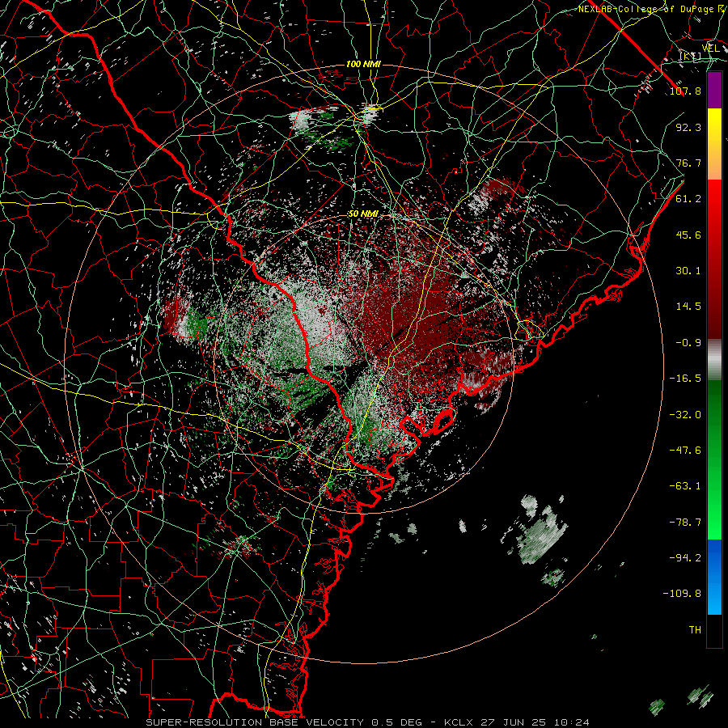Click the purple segment of the color bar
This screenshot has width=728, height=728.
(x=714, y=90)
